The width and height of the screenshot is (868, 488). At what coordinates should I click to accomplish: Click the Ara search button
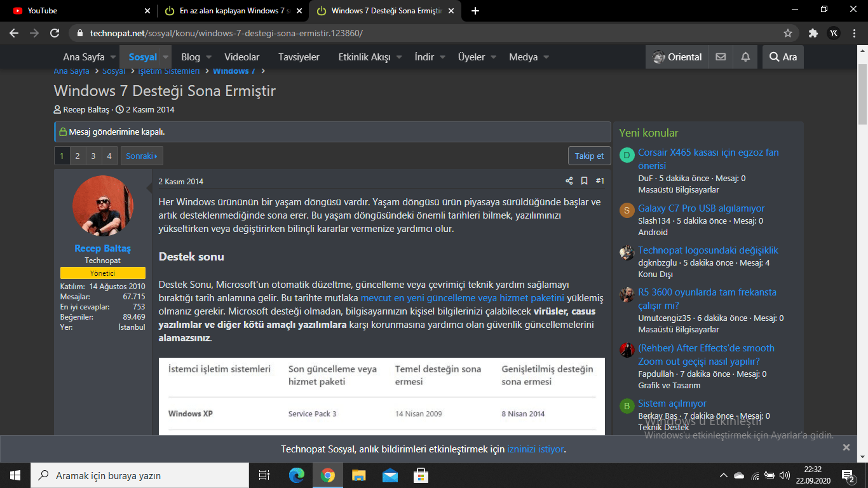point(783,57)
